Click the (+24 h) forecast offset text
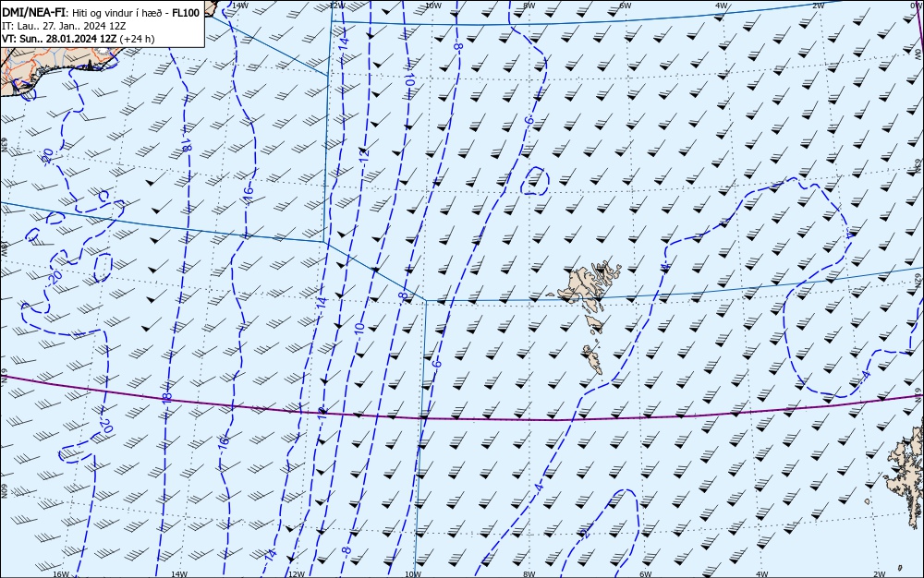924x578 pixels. click(x=137, y=39)
